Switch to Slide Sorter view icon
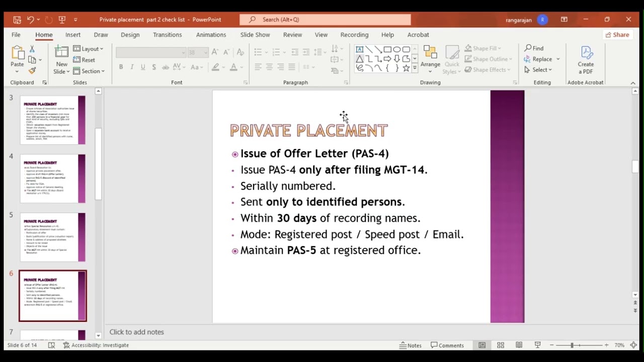Image resolution: width=644 pixels, height=362 pixels. pyautogui.click(x=501, y=345)
